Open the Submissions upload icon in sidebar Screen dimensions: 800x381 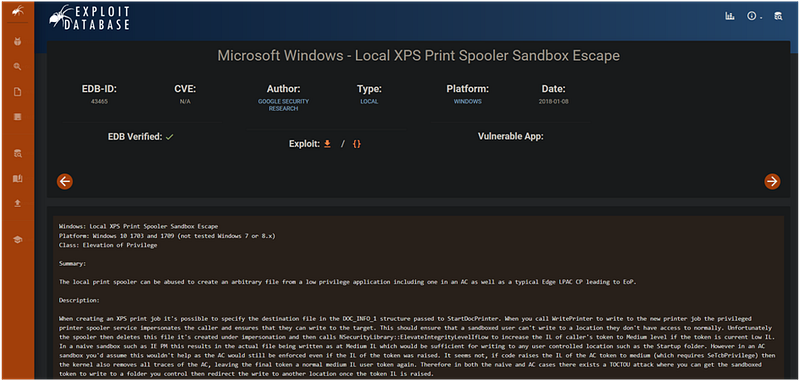click(x=17, y=204)
